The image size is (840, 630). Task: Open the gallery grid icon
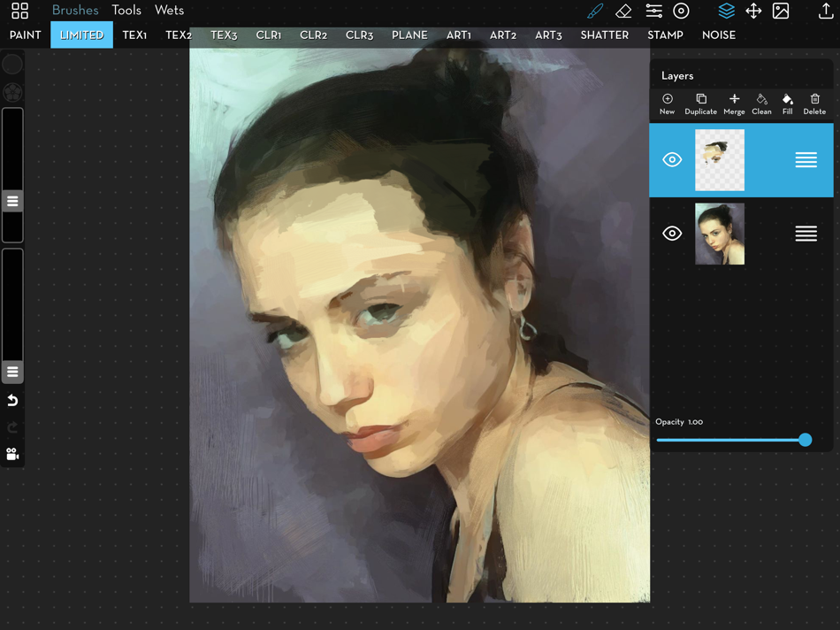(19, 12)
